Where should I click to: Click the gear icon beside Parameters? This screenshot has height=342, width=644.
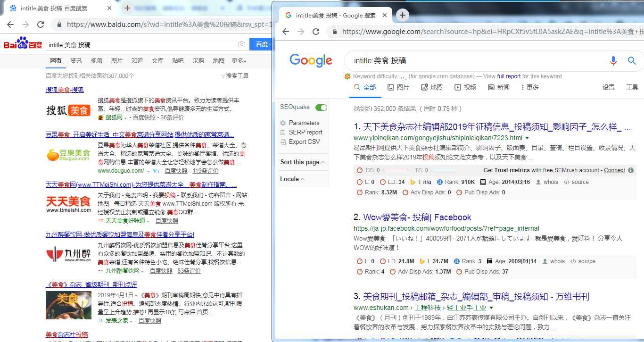pyautogui.click(x=283, y=123)
